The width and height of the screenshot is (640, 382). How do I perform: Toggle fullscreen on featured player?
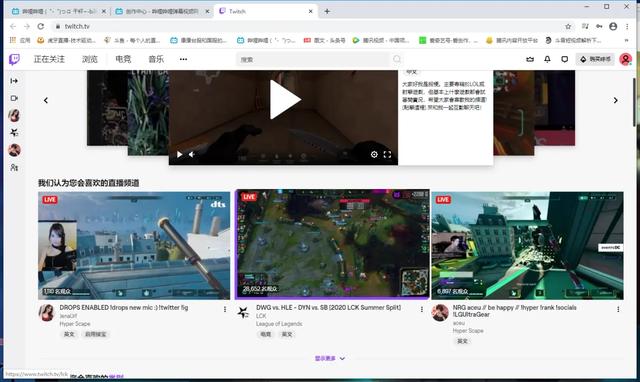click(387, 154)
